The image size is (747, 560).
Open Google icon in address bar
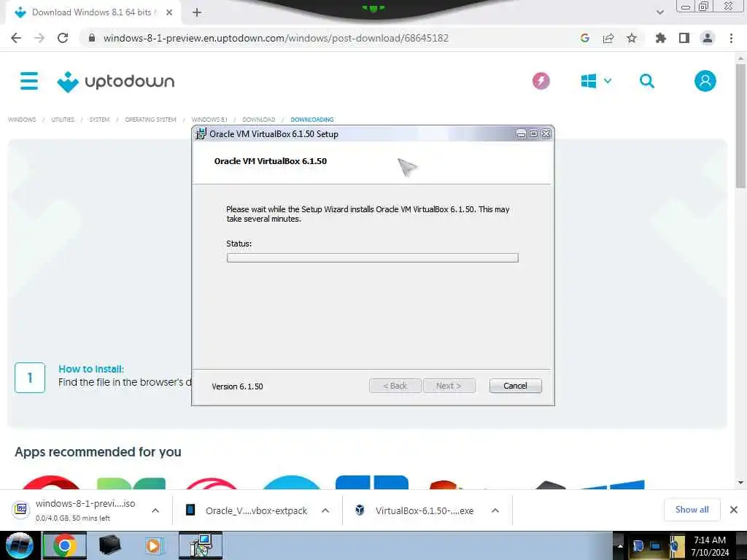tap(585, 38)
